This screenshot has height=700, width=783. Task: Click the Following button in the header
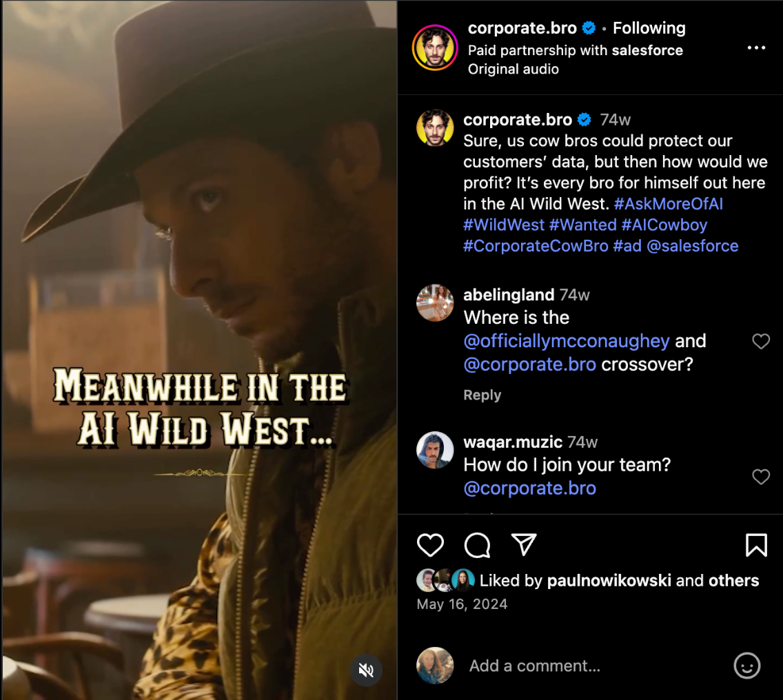click(x=649, y=28)
